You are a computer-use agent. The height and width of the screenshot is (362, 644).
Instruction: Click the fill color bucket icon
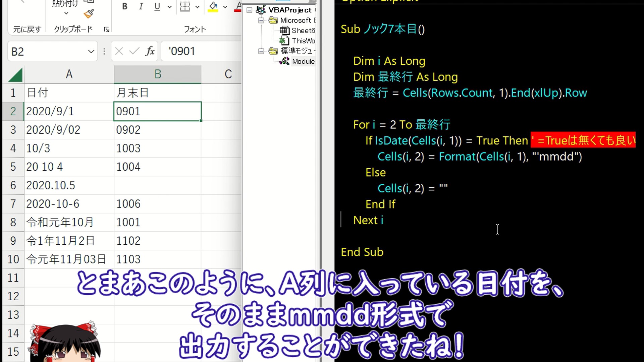point(213,6)
